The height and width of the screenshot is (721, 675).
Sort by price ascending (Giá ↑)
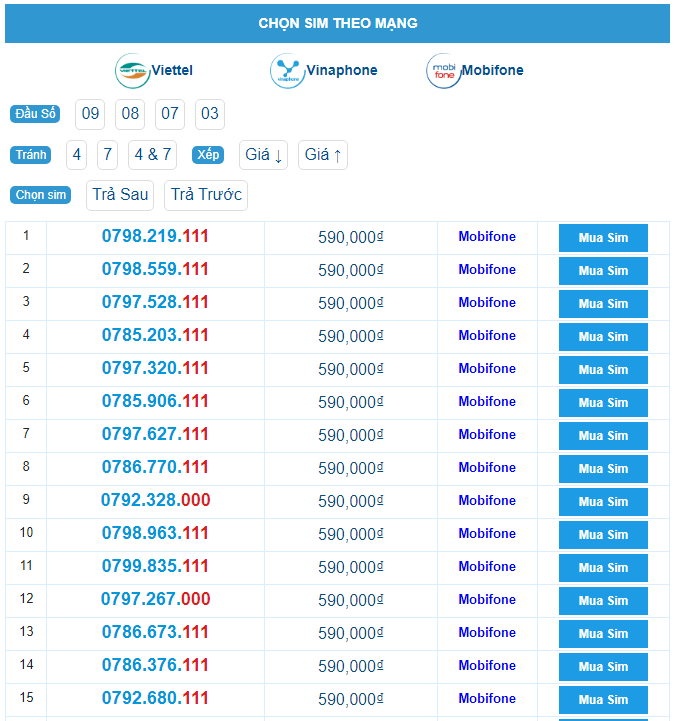click(x=323, y=155)
